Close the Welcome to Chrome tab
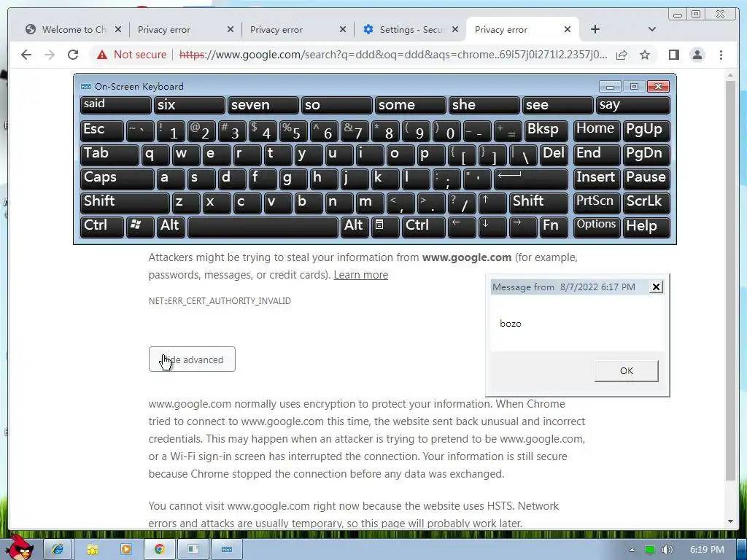Viewport: 747px width, 560px height. [x=118, y=29]
